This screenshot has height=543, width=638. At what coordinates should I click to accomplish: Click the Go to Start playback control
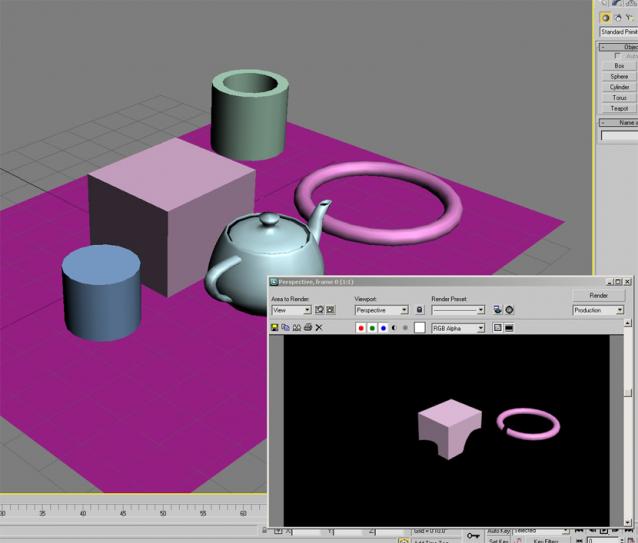[x=579, y=531]
